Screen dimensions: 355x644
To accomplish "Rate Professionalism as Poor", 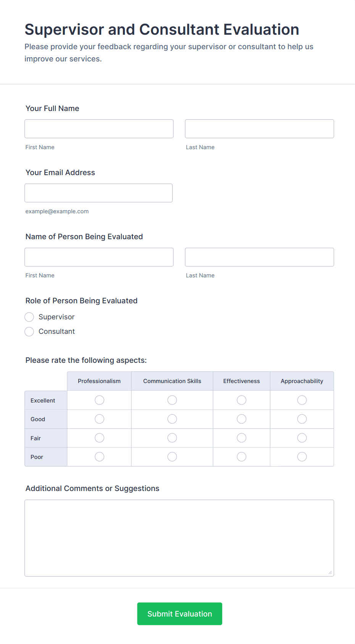I will 99,456.
